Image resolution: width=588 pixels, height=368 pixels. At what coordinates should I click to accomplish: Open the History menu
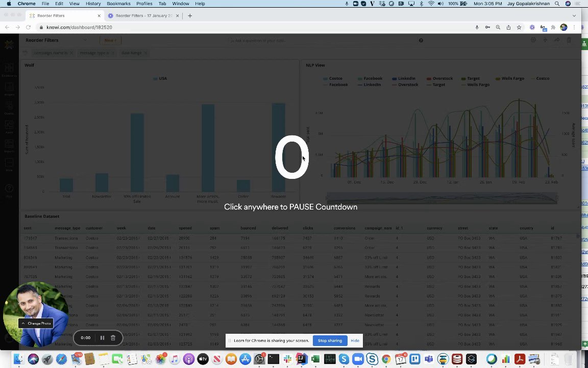point(93,4)
